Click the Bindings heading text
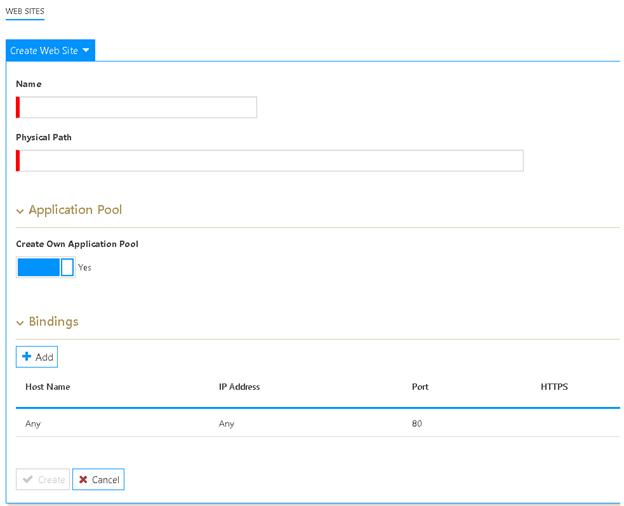 [x=53, y=322]
